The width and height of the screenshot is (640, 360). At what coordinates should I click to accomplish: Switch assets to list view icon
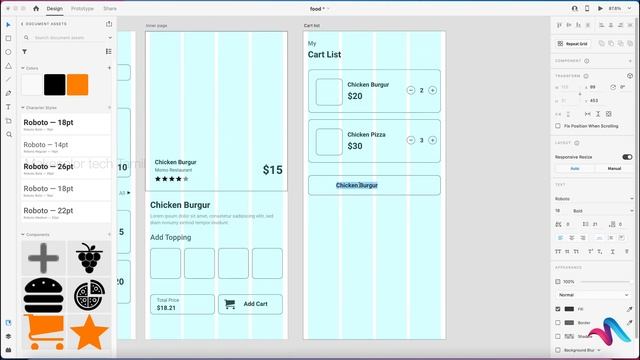109,51
